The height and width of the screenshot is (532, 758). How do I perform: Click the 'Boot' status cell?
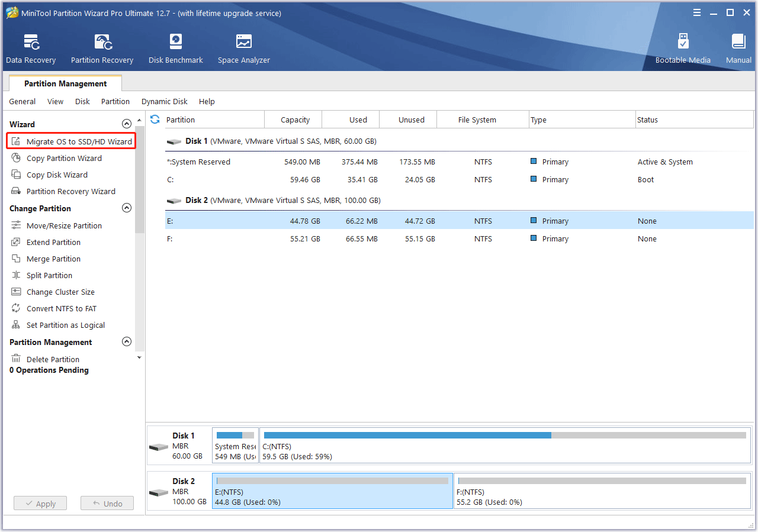click(645, 179)
